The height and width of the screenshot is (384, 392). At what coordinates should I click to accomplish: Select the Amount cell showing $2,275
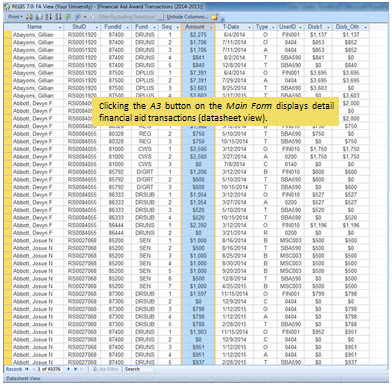(199, 35)
